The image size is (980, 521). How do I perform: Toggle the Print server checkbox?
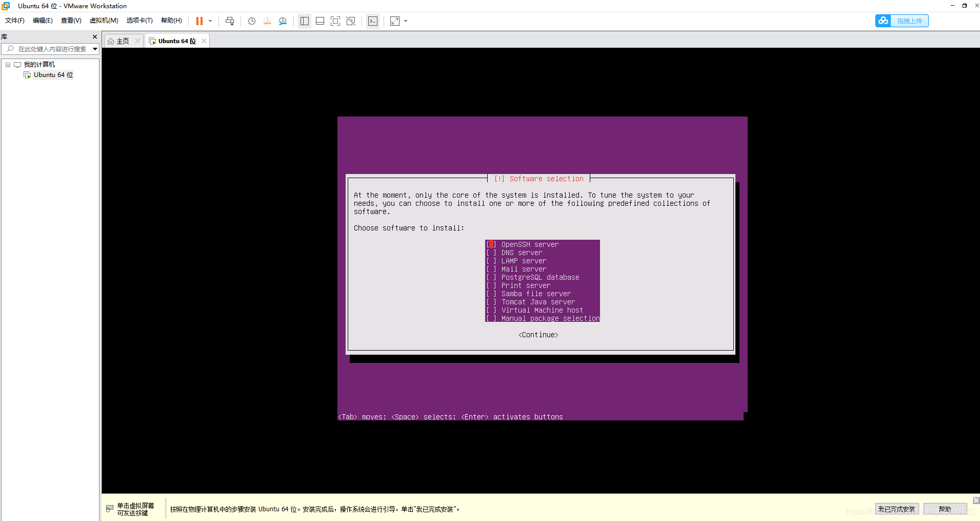pyautogui.click(x=491, y=285)
